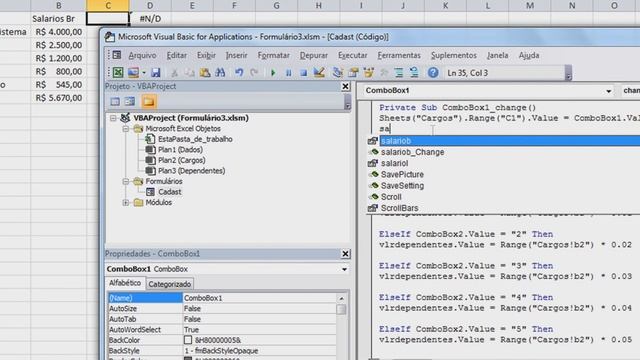Open the Executar menu
Viewport: 640px width, 360px height.
click(353, 55)
